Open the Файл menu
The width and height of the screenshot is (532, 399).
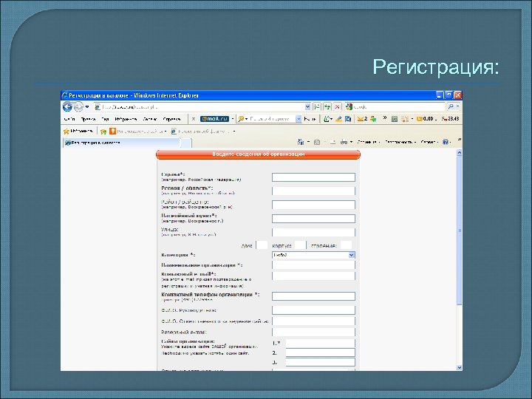[x=69, y=119]
